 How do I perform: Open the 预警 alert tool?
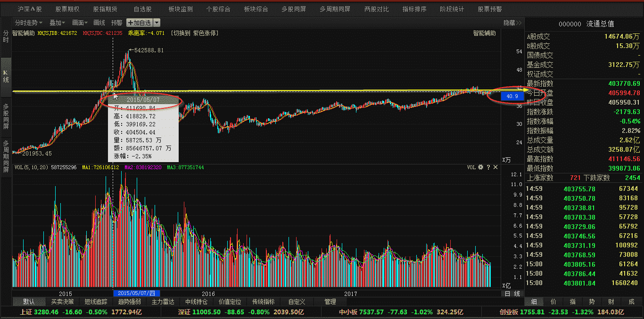pos(116,23)
